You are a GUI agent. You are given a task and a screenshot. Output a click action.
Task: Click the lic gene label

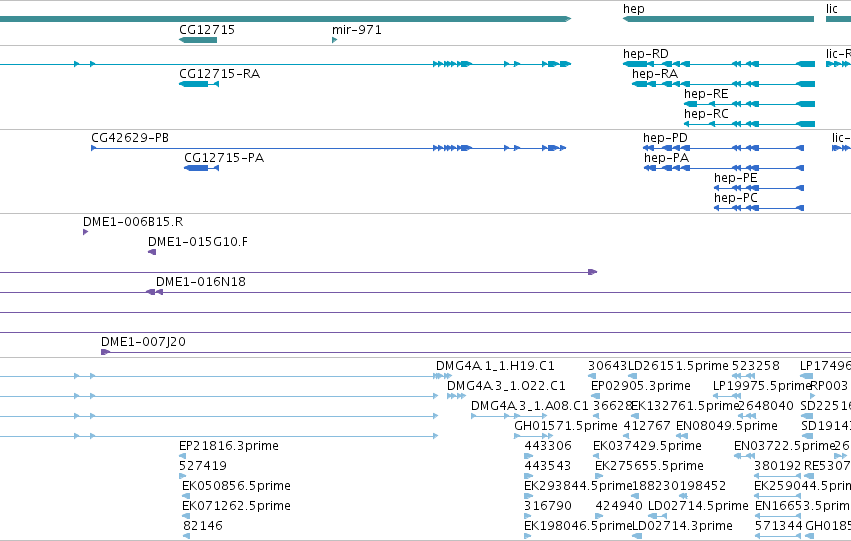[x=832, y=9]
